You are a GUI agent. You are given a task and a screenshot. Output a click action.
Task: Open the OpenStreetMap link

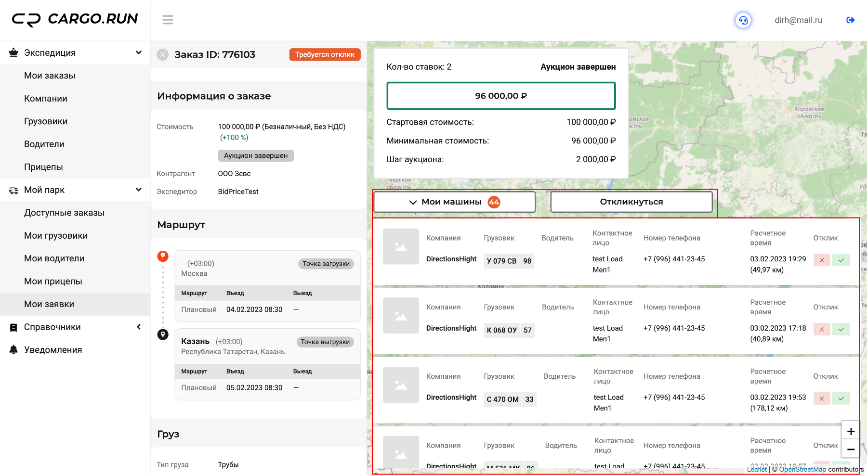(802, 469)
